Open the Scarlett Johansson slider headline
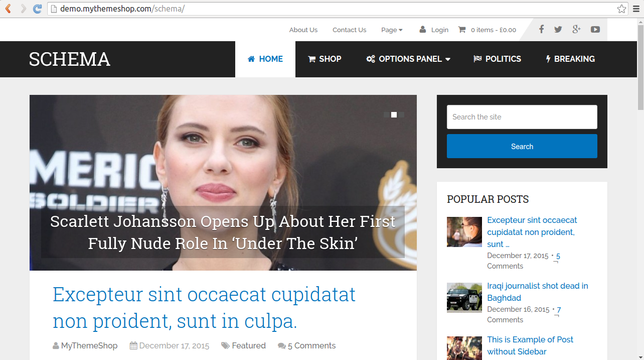The height and width of the screenshot is (360, 644). point(223,232)
